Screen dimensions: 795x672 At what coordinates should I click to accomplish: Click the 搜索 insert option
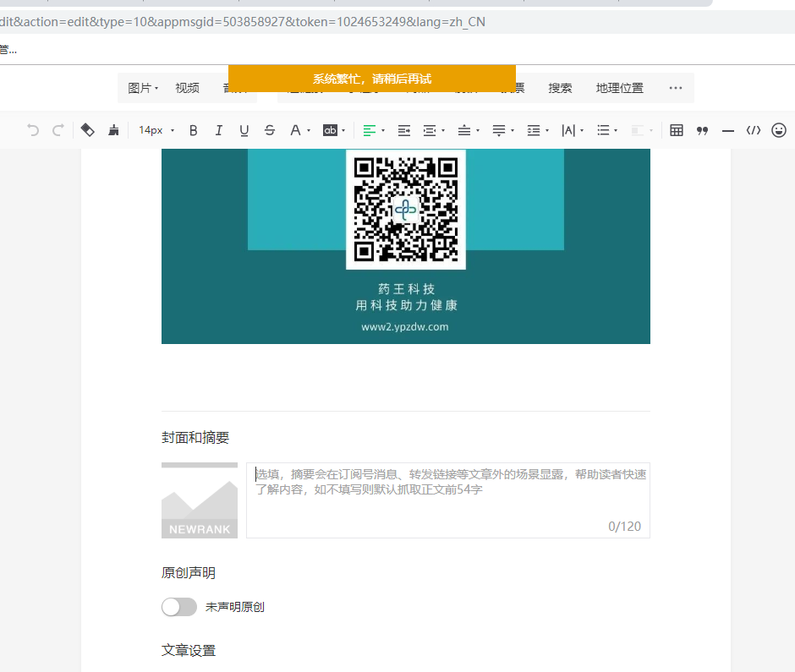pyautogui.click(x=560, y=88)
